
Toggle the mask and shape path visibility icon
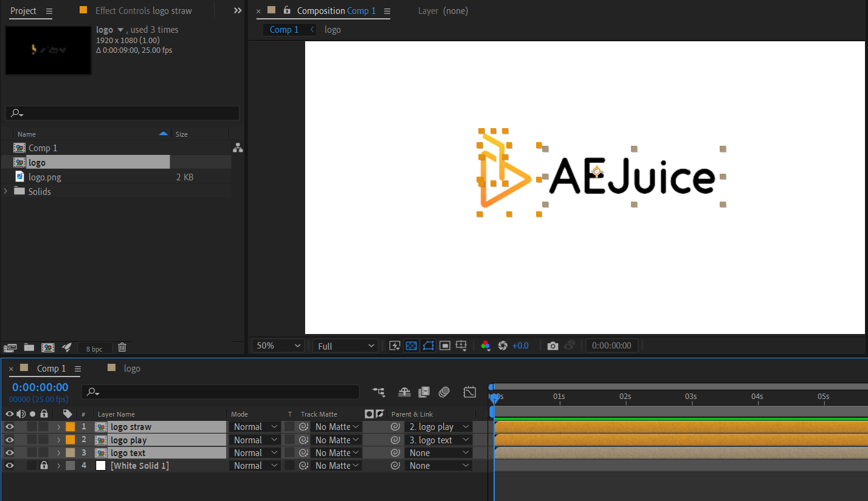[x=428, y=346]
